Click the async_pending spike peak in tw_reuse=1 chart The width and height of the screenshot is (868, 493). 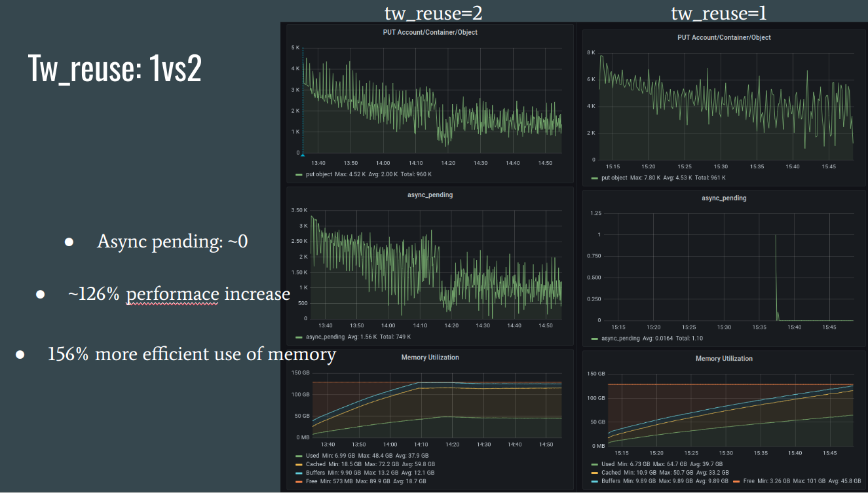(776, 236)
